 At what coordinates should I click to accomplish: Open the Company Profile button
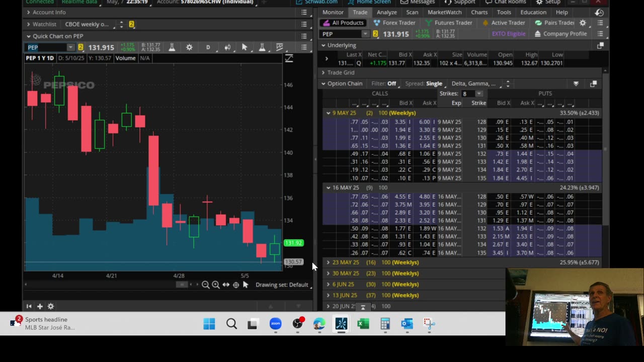pos(560,34)
